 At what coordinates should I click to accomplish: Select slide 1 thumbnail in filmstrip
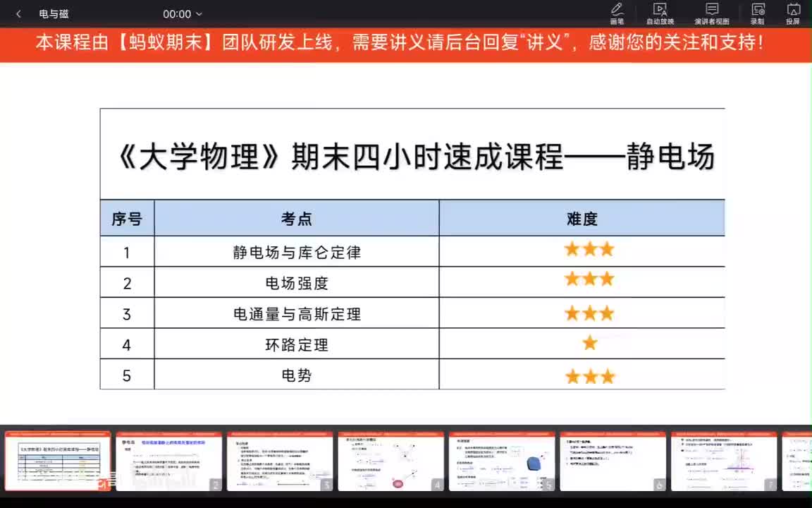click(x=58, y=461)
